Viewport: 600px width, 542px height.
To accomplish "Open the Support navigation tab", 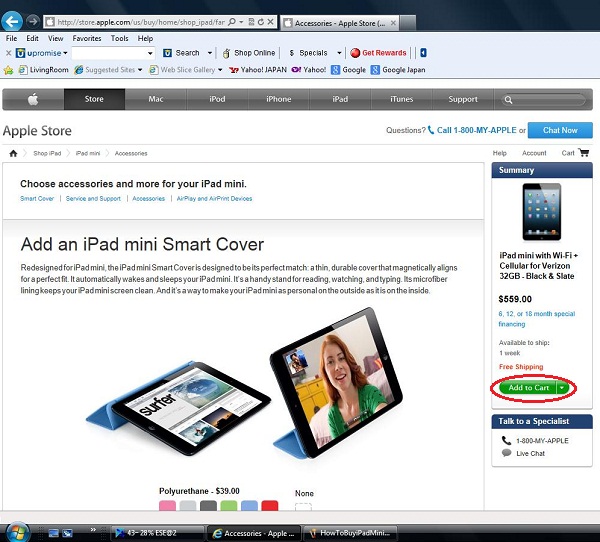I will (463, 100).
